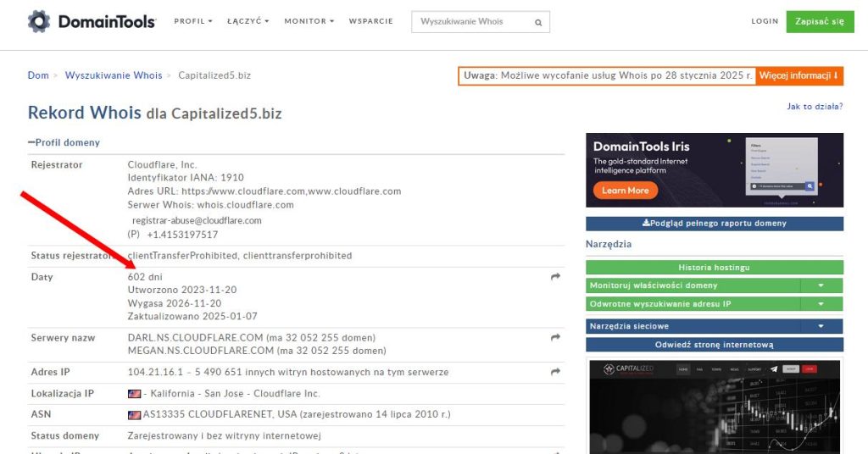The height and width of the screenshot is (454, 868).
Task: Click share arrow in Serwery nazw row
Action: coord(555,337)
